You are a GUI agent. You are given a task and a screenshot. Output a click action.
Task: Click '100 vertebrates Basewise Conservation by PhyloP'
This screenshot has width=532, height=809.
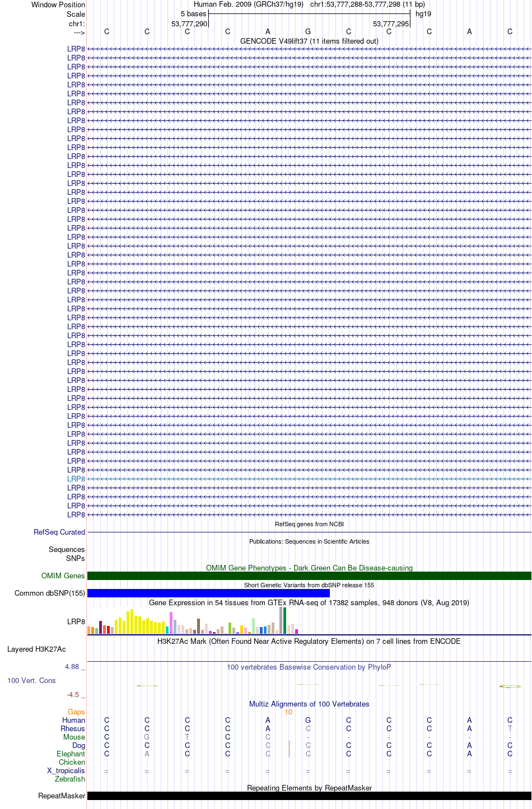309,667
